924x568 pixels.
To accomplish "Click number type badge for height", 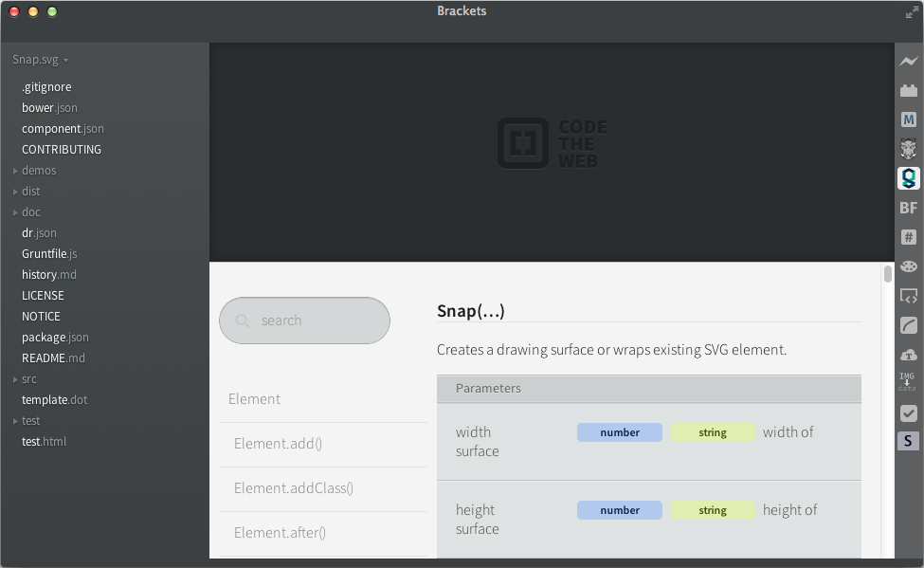I will point(620,510).
